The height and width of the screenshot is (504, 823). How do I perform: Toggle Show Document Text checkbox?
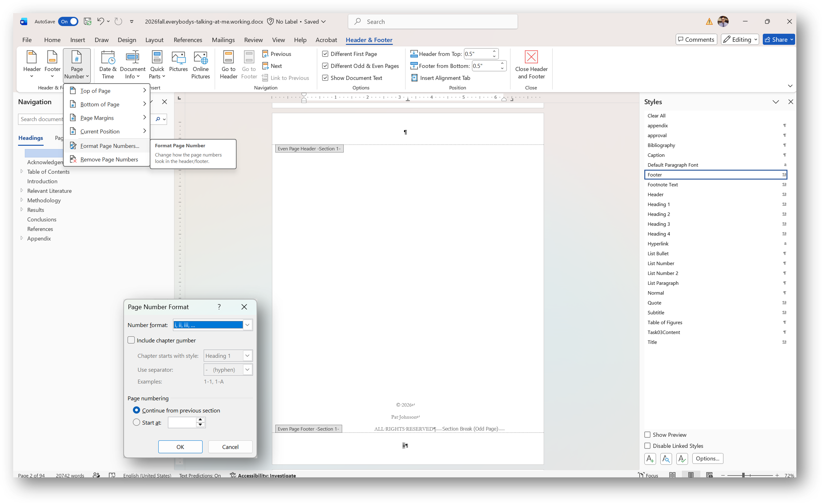coord(325,78)
